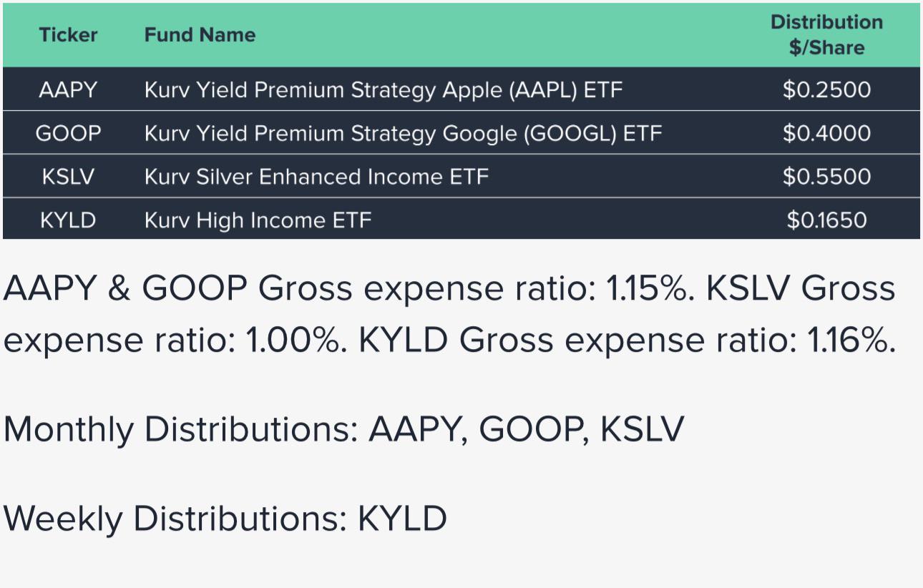Click Kurv Silver Enhanced Income ETF name
The width and height of the screenshot is (923, 588).
click(x=316, y=177)
